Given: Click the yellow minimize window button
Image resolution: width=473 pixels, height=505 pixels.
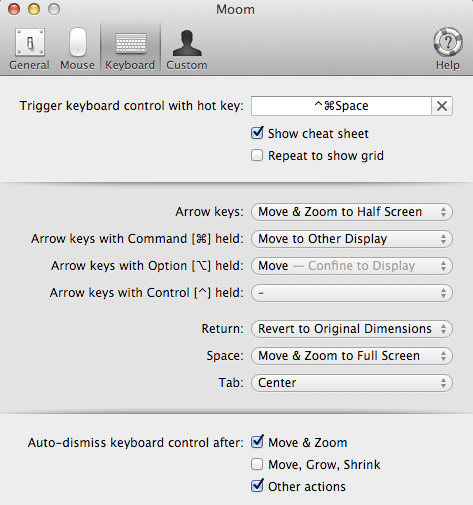Looking at the screenshot, I should (34, 9).
